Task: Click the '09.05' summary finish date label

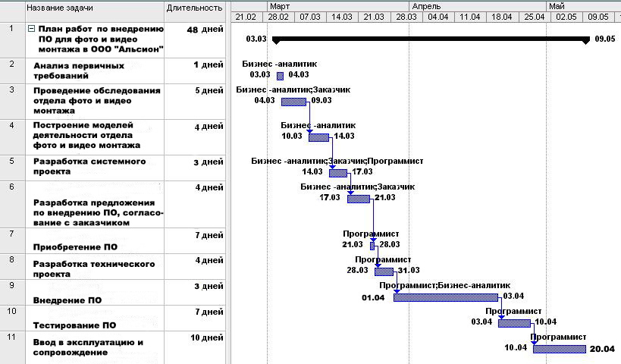Action: 605,39
